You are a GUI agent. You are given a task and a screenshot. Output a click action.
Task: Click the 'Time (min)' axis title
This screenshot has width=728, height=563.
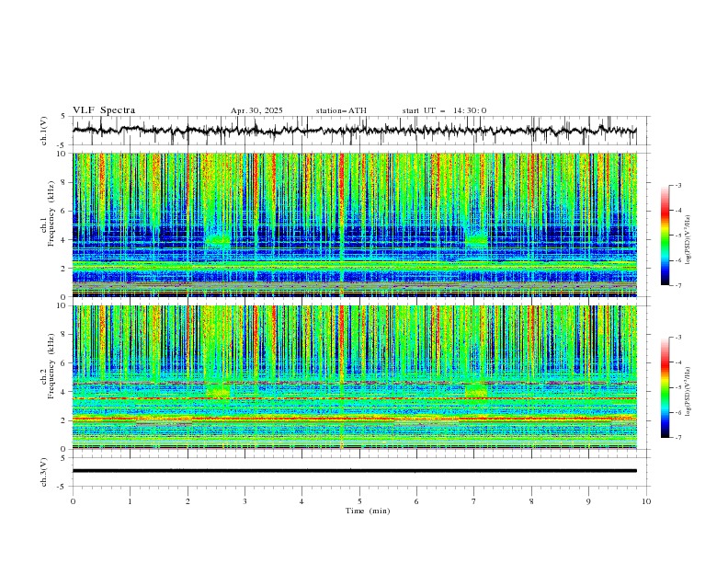(x=368, y=511)
